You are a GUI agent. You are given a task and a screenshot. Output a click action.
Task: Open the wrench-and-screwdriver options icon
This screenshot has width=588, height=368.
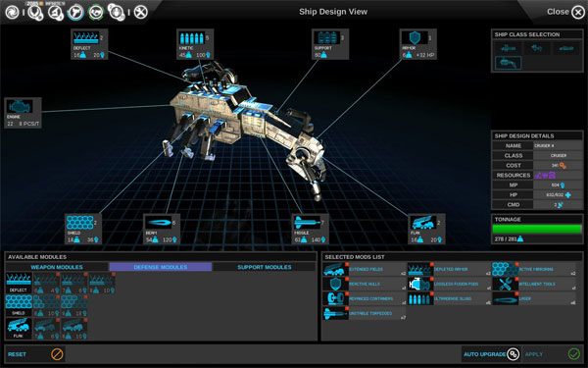141,13
